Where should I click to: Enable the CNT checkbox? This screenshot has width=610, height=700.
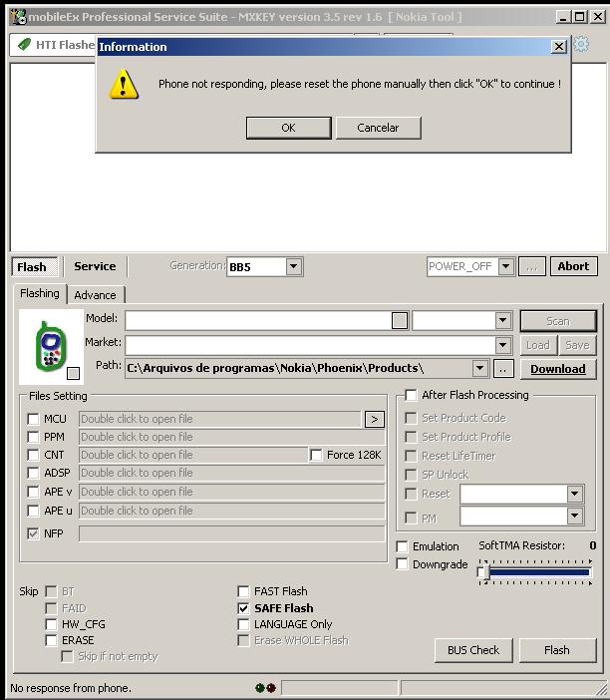pyautogui.click(x=33, y=455)
